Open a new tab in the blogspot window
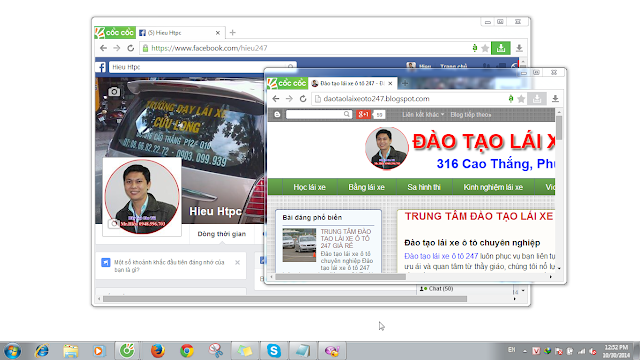 point(405,83)
